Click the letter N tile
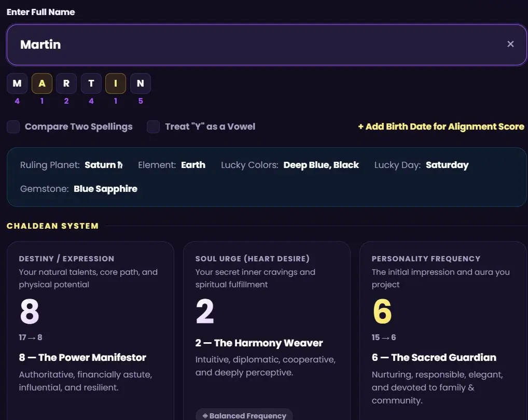The width and height of the screenshot is (528, 420). coord(141,83)
